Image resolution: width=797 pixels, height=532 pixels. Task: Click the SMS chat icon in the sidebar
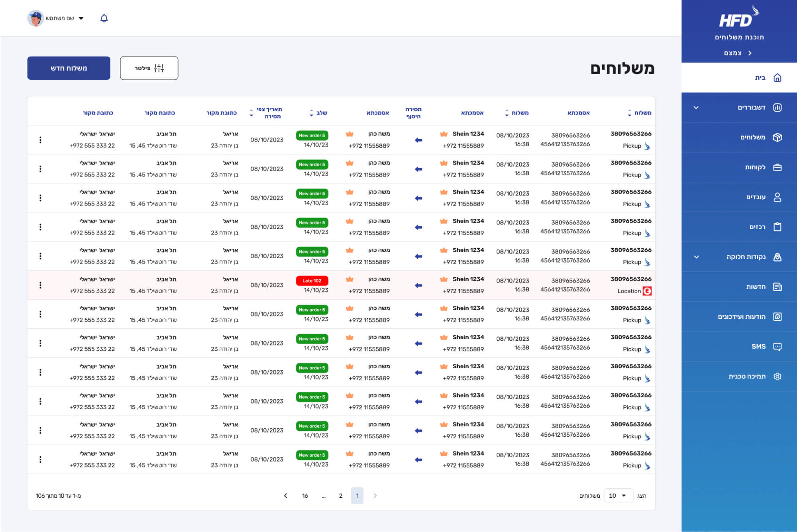click(777, 347)
